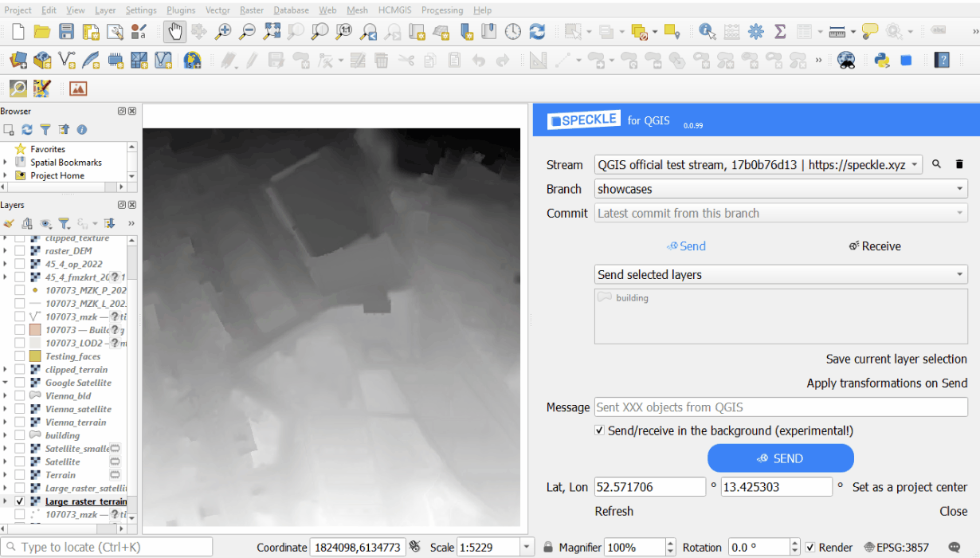Viewport: 980px width, 558px height.
Task: Open the Raster menu
Action: tap(252, 10)
